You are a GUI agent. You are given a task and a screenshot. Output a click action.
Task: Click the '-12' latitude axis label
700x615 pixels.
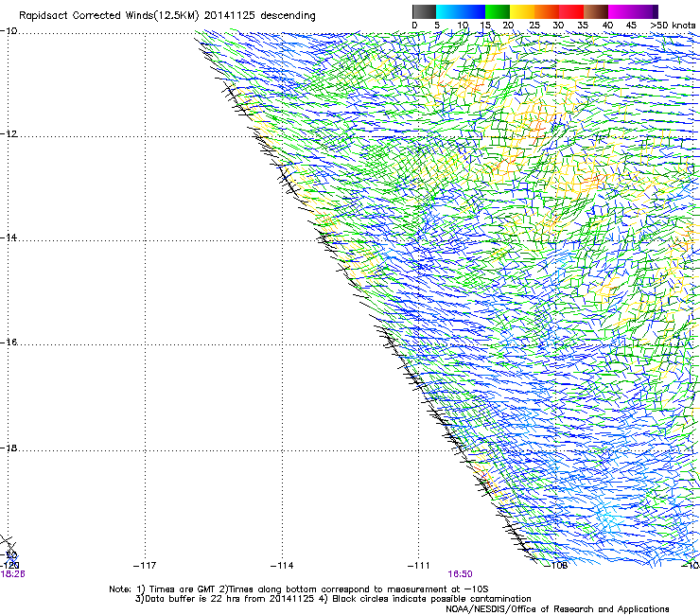(9, 134)
